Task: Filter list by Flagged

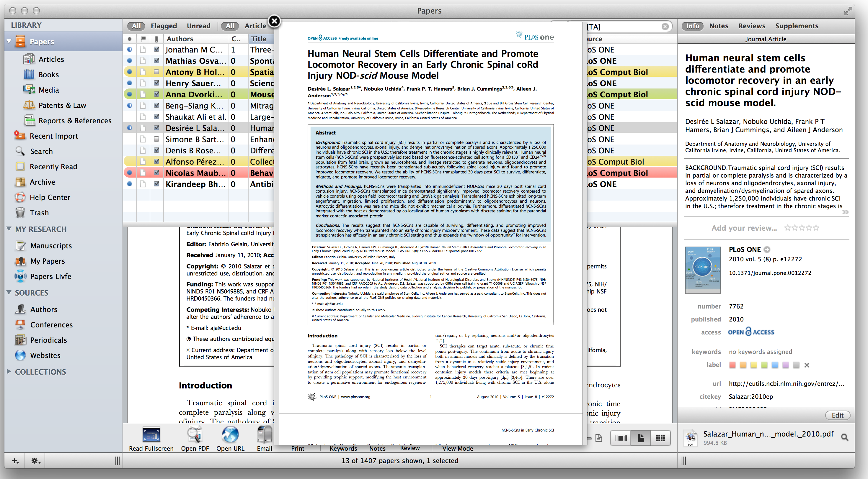Action: pyautogui.click(x=164, y=26)
